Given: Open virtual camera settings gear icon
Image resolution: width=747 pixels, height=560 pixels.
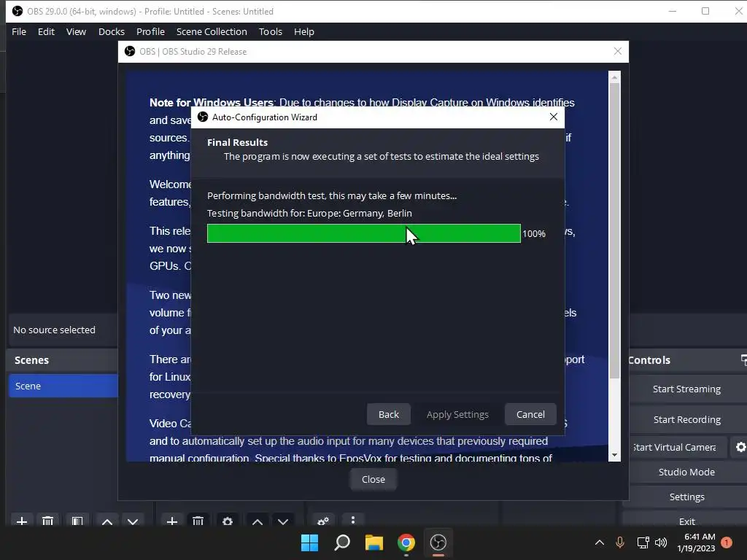Looking at the screenshot, I should (740, 447).
